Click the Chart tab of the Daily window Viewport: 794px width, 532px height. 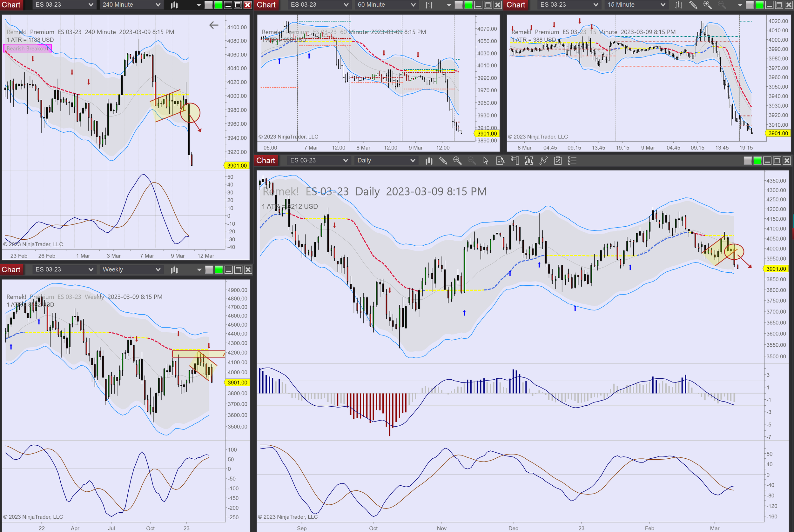click(266, 161)
